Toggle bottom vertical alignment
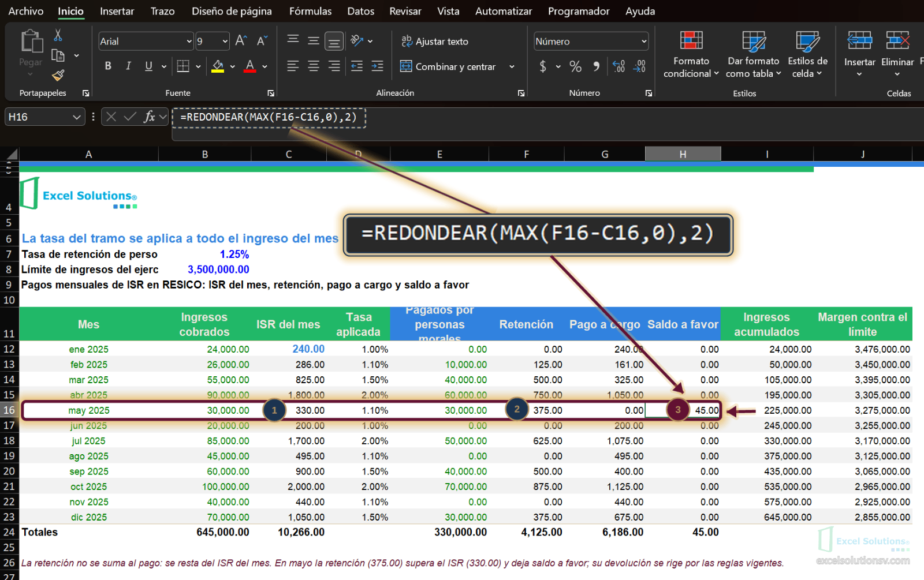This screenshot has height=580, width=924. tap(334, 41)
